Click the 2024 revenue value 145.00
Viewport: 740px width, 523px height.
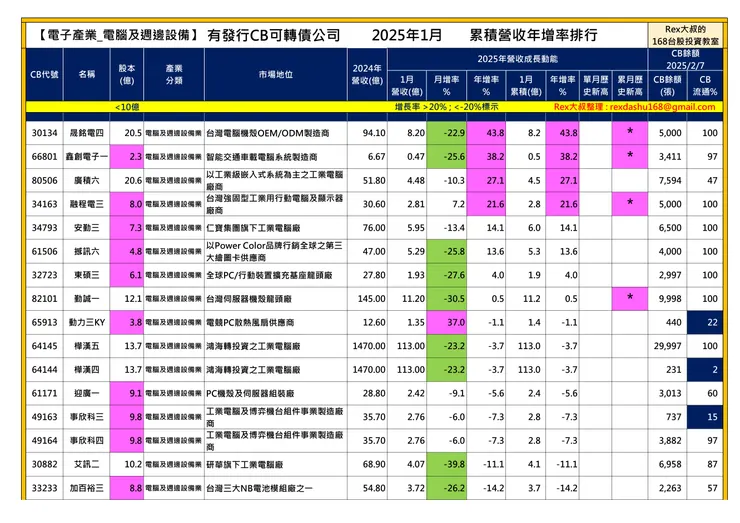371,299
